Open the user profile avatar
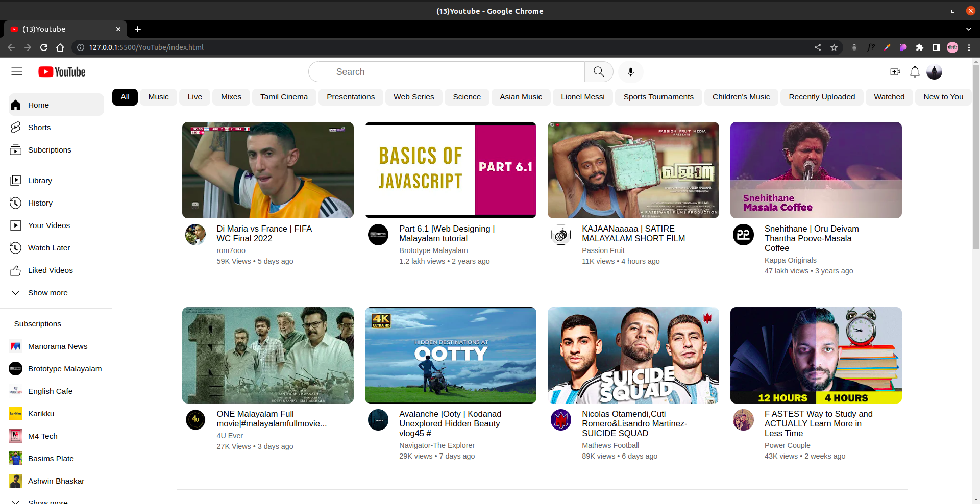The height and width of the screenshot is (504, 980). 934,72
